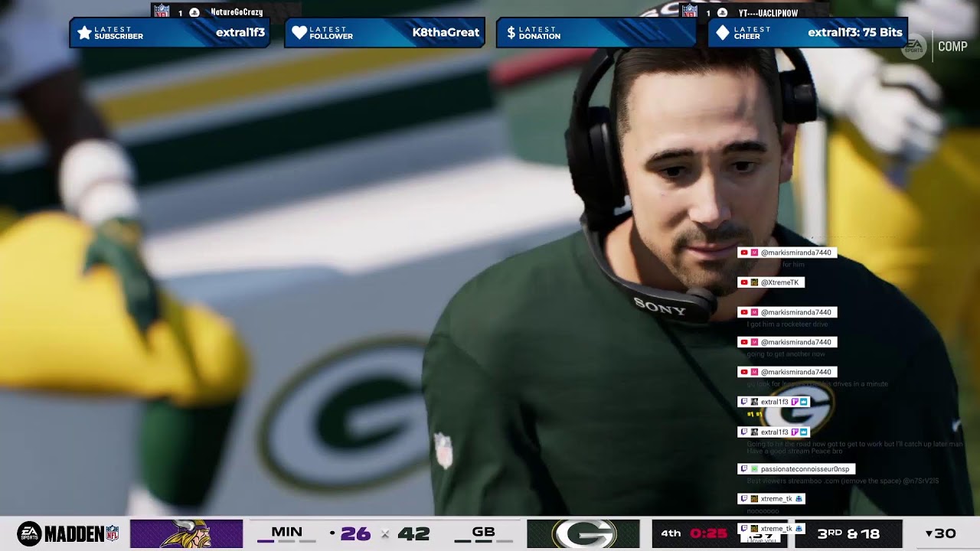The height and width of the screenshot is (551, 980).
Task: Click the 'LATEST DONATION' label
Action: point(540,33)
